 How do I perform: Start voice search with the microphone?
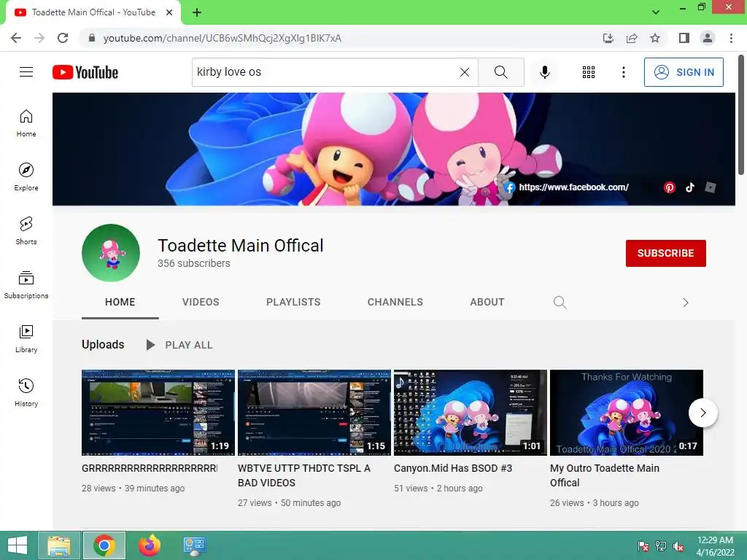pos(544,72)
